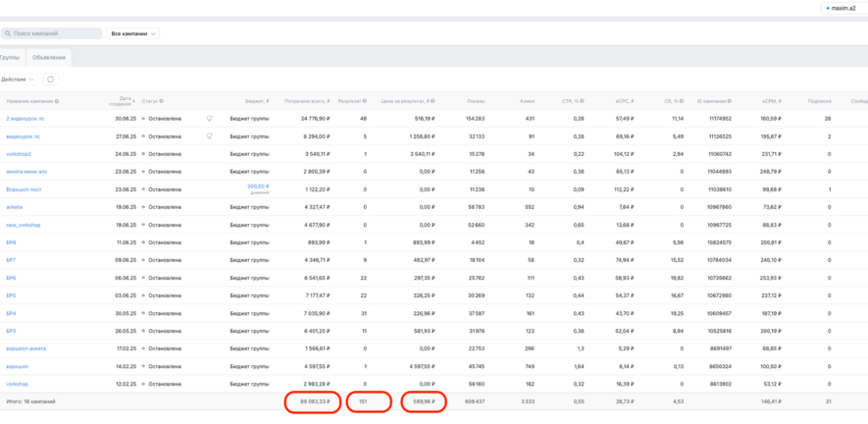Refresh the campaigns table with the reload icon

(50, 79)
